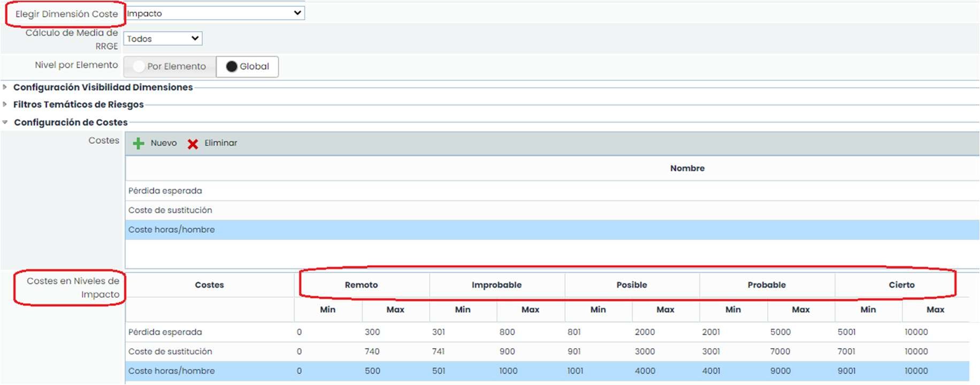This screenshot has height=385, width=980.
Task: Click the red X Eliminar icon
Action: pyautogui.click(x=193, y=143)
